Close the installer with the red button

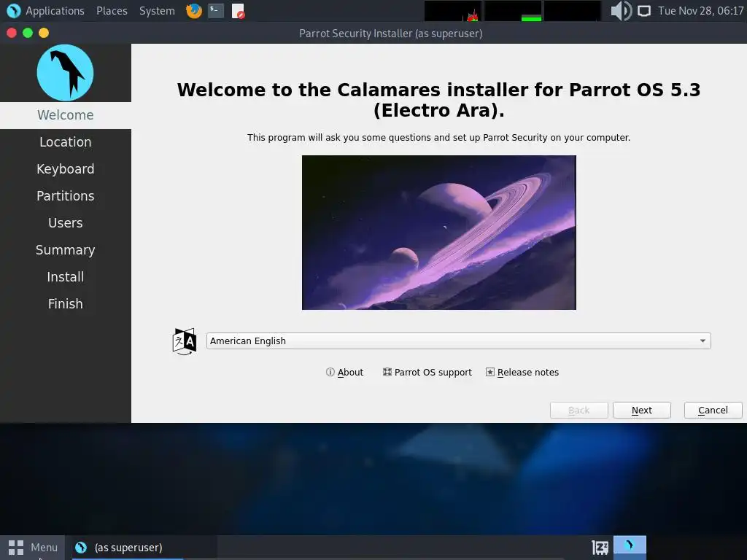[x=12, y=33]
